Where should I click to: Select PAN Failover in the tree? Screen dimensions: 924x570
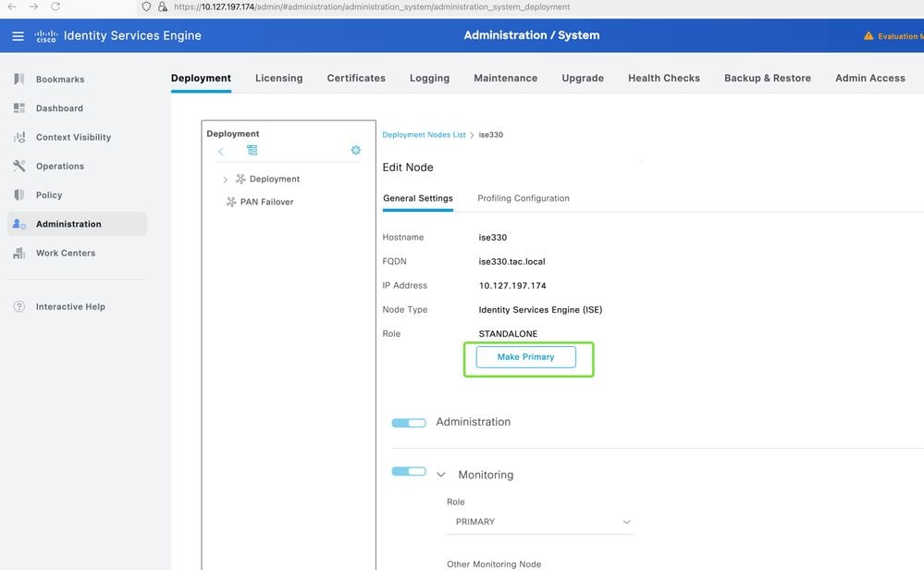(x=266, y=202)
